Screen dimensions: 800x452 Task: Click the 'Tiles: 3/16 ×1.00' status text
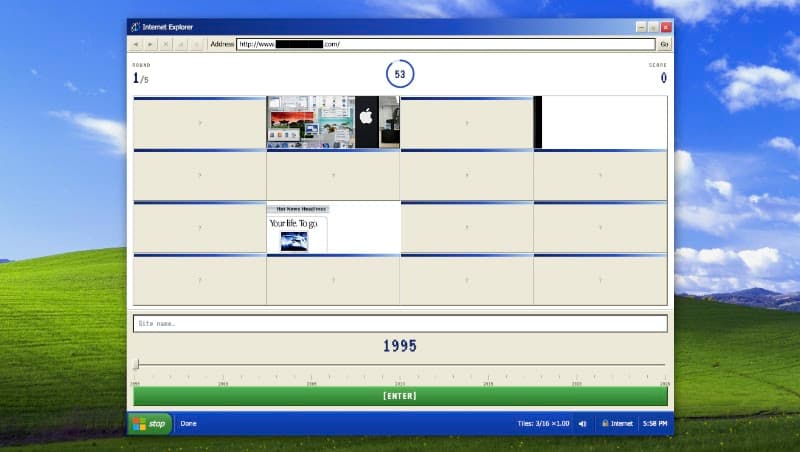[543, 423]
